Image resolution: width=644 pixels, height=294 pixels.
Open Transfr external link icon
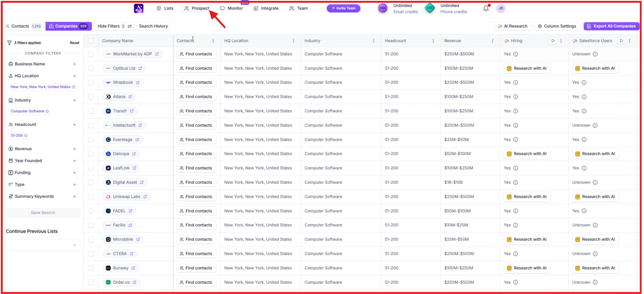(x=132, y=111)
